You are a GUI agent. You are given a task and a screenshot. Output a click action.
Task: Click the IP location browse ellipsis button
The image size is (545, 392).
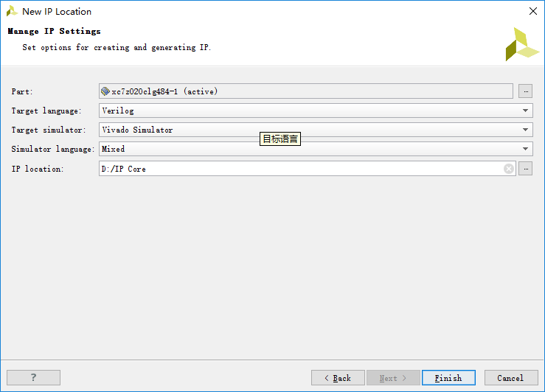(525, 169)
